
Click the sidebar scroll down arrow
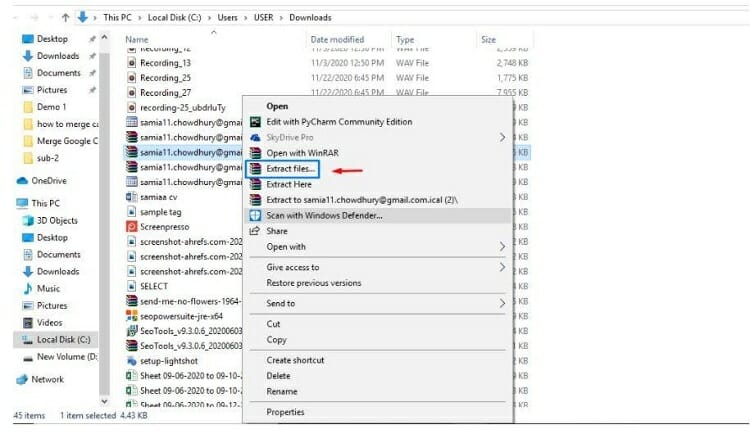(x=104, y=401)
